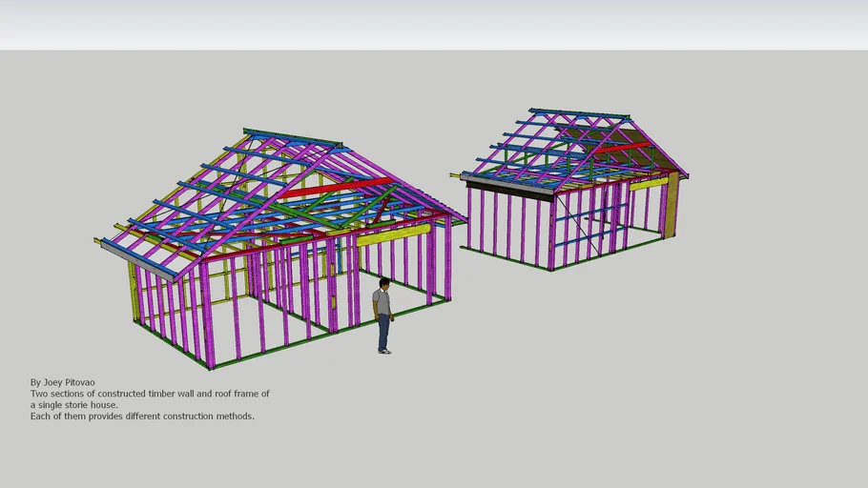Click the 'By Joey Pitovao' author text
Image resolution: width=868 pixels, height=488 pixels.
pyautogui.click(x=63, y=382)
